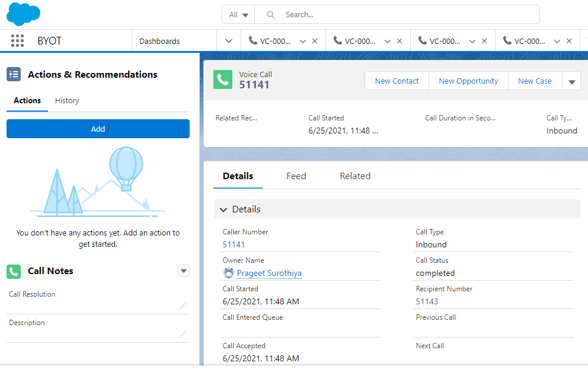Click the phone icon beside Call Notes
The image size is (588, 369).
pyautogui.click(x=13, y=271)
